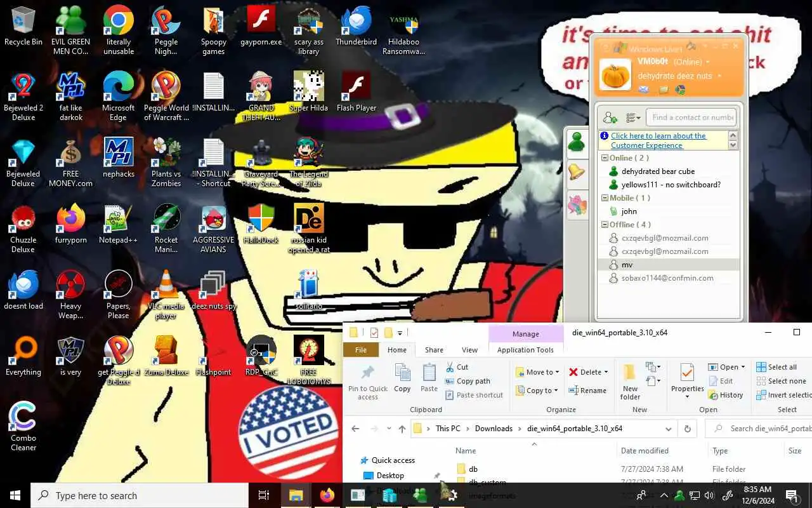Open the Online status dropdown
Image resolution: width=812 pixels, height=508 pixels.
[708, 62]
